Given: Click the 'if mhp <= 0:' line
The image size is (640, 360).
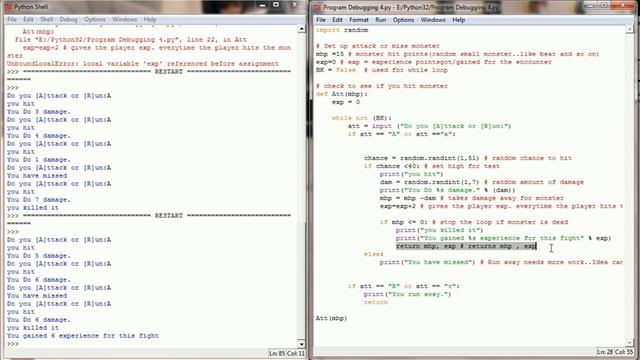Looking at the screenshot, I should click(x=474, y=222).
